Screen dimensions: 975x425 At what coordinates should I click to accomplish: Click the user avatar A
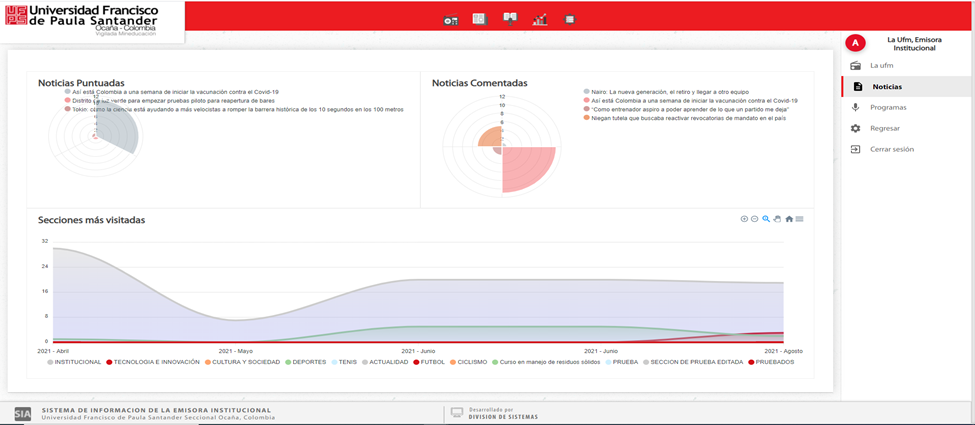coord(855,43)
